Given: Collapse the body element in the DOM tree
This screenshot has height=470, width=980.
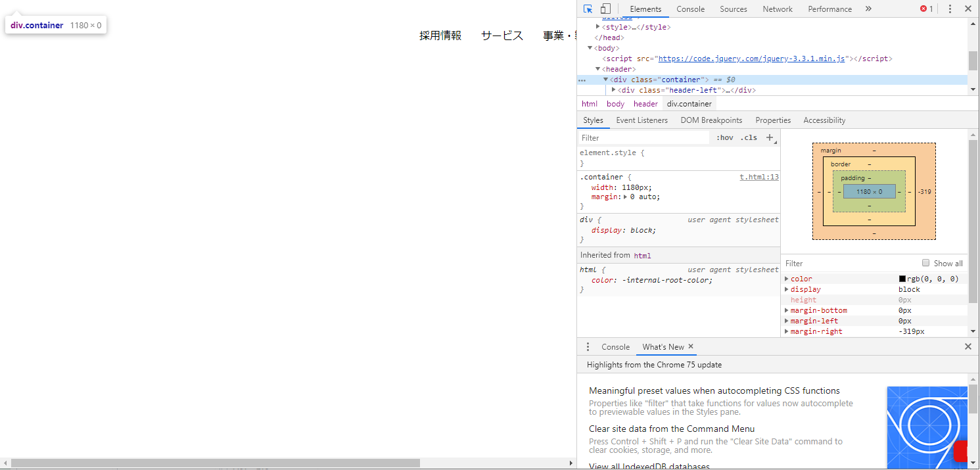Looking at the screenshot, I should pos(590,48).
